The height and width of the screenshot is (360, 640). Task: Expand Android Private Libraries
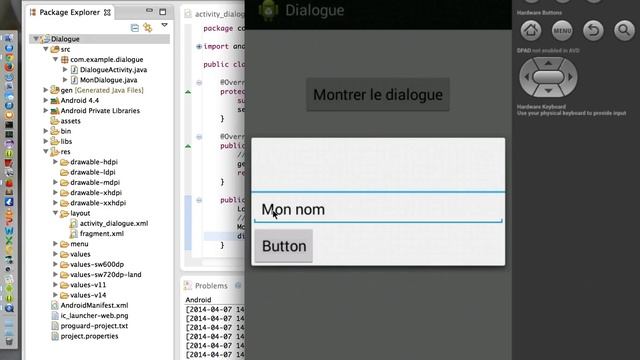[x=46, y=110]
